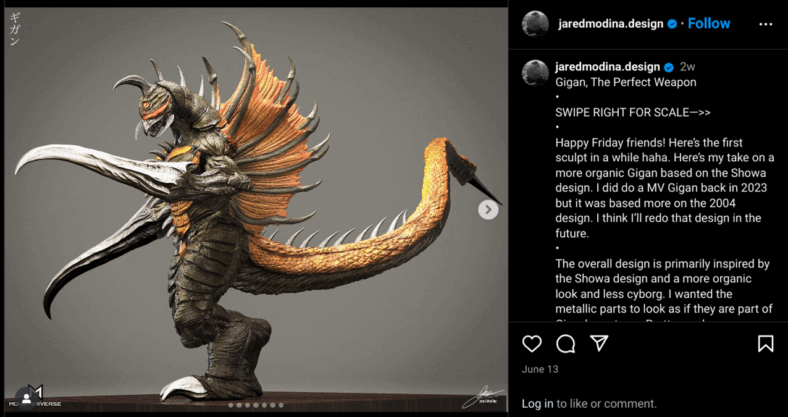Show tagged people via the person icon on the image
The image size is (788, 417).
point(26,397)
